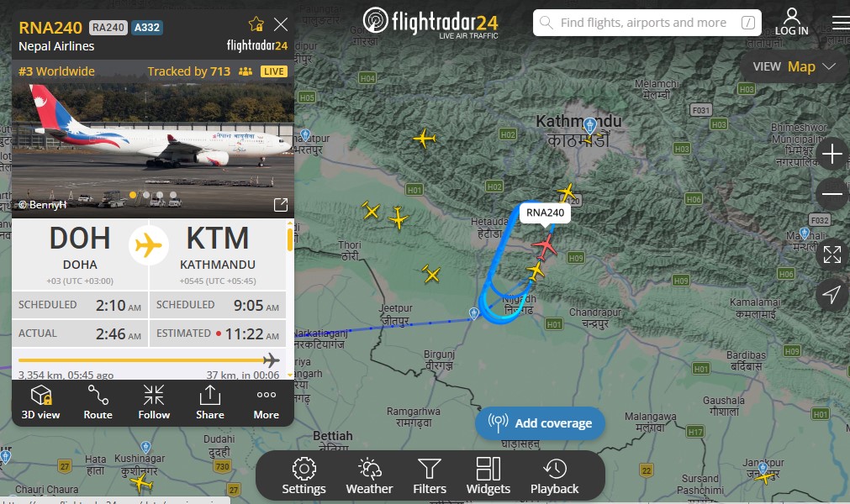Viewport: 850px width, 504px height.
Task: Add RNA240 to favorites with the star icon
Action: click(x=256, y=24)
